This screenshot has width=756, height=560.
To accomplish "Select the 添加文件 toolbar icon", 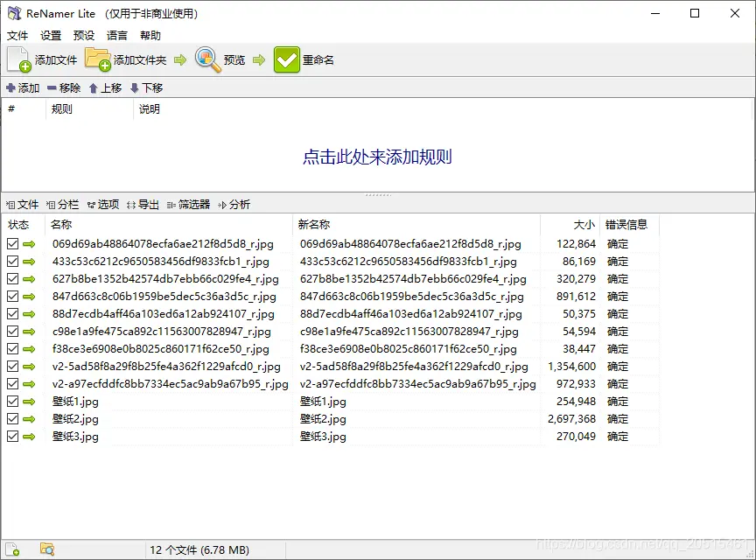I will (x=19, y=59).
